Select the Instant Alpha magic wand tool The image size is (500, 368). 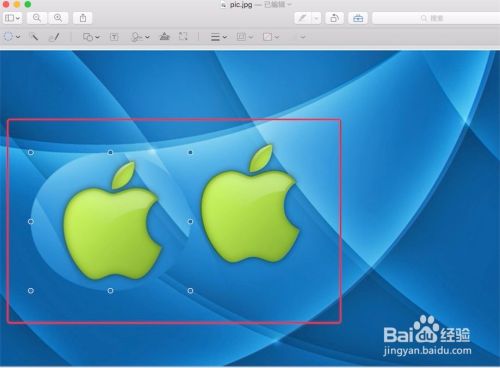34,37
